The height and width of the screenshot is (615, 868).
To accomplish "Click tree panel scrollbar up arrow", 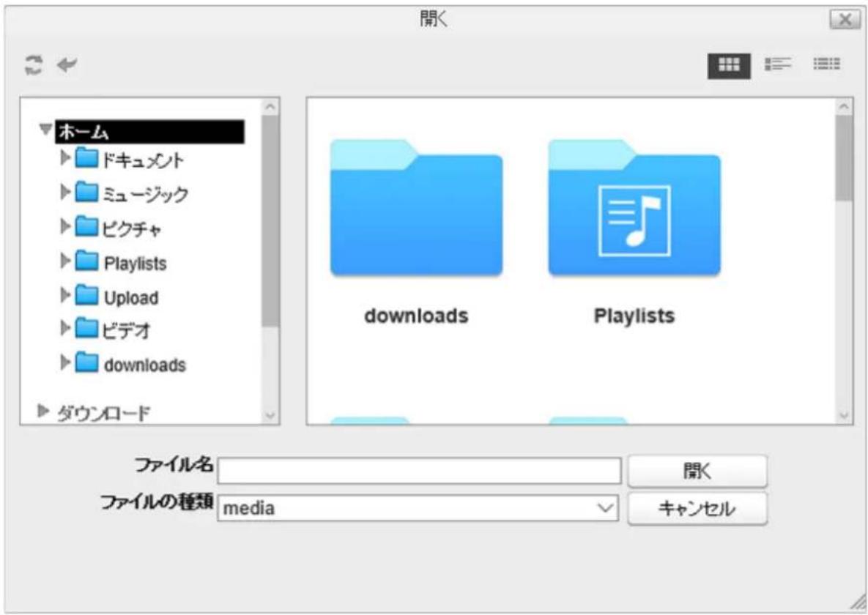I will click(x=271, y=107).
